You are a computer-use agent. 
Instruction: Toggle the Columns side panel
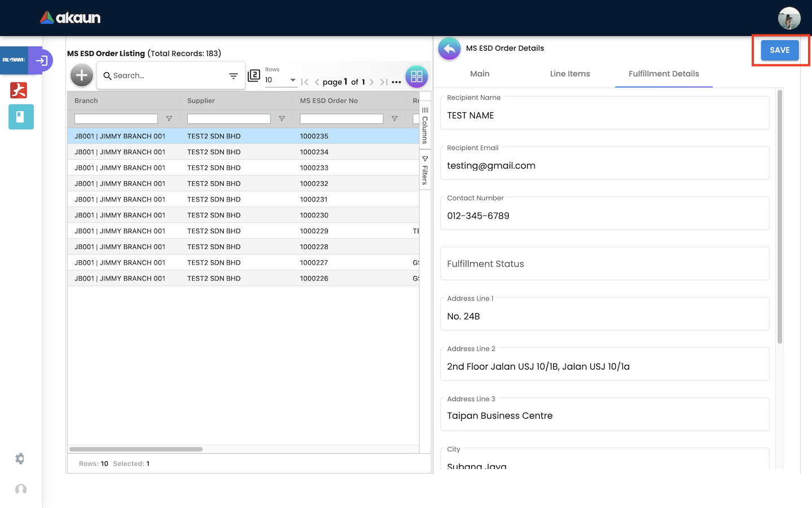point(425,125)
